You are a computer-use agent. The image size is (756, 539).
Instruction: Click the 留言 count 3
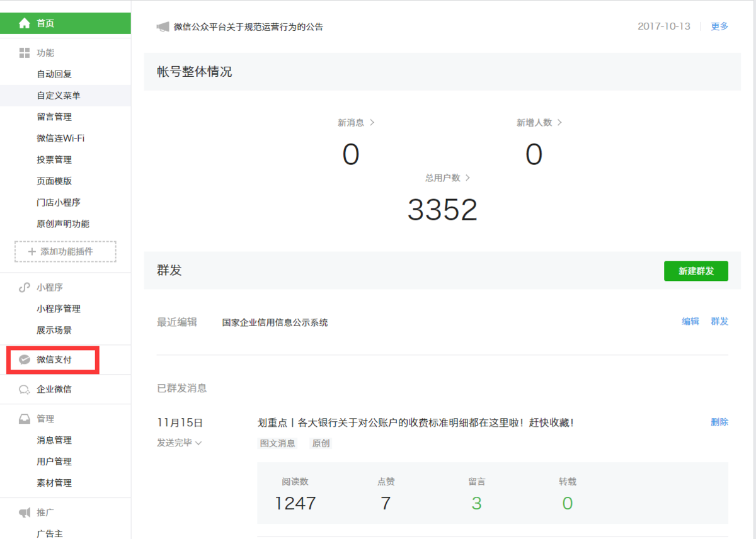(477, 503)
